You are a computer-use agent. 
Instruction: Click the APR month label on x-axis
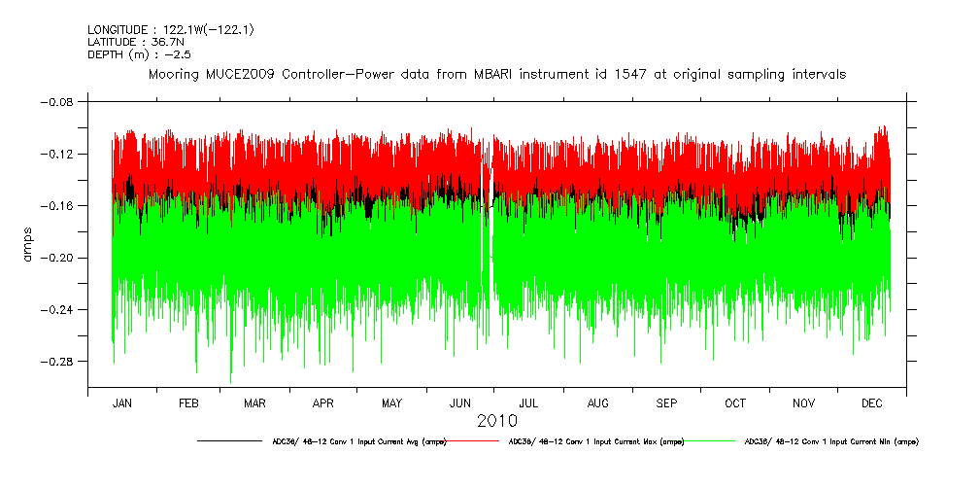324,402
